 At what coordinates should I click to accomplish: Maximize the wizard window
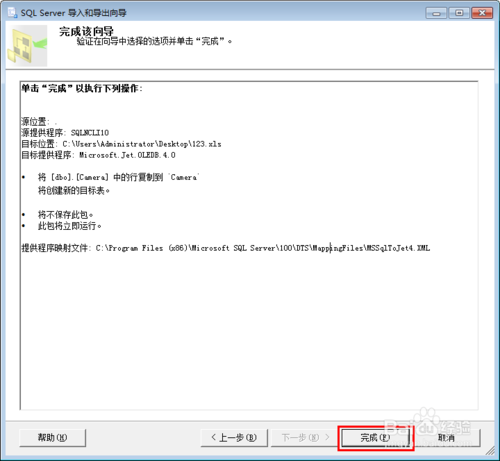click(x=459, y=13)
